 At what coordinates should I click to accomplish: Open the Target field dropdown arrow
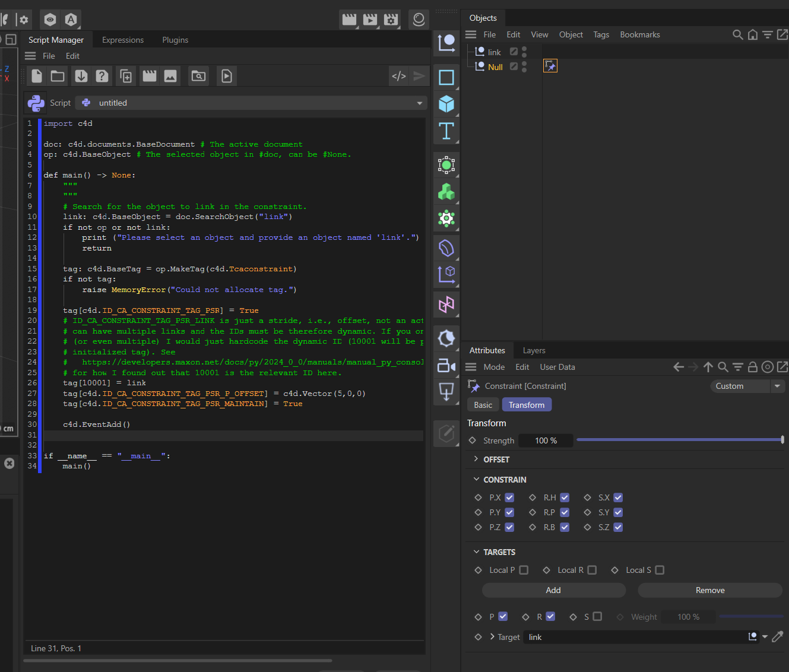coord(765,637)
